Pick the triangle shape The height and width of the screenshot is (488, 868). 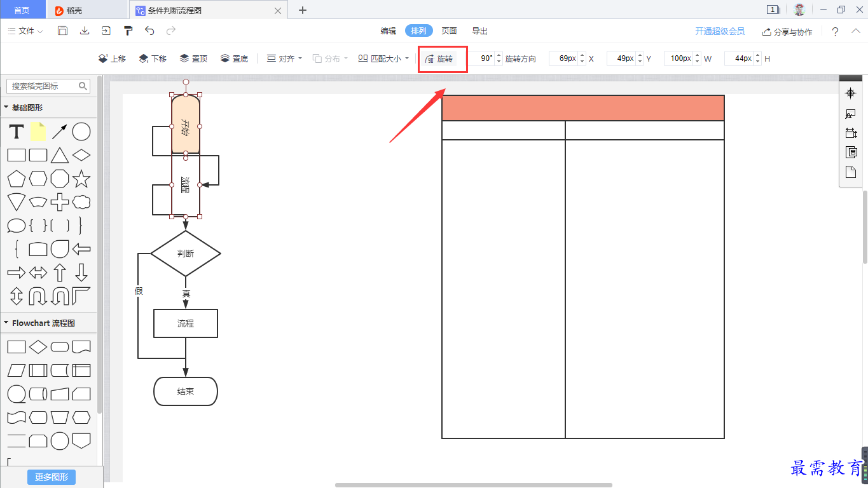point(60,155)
